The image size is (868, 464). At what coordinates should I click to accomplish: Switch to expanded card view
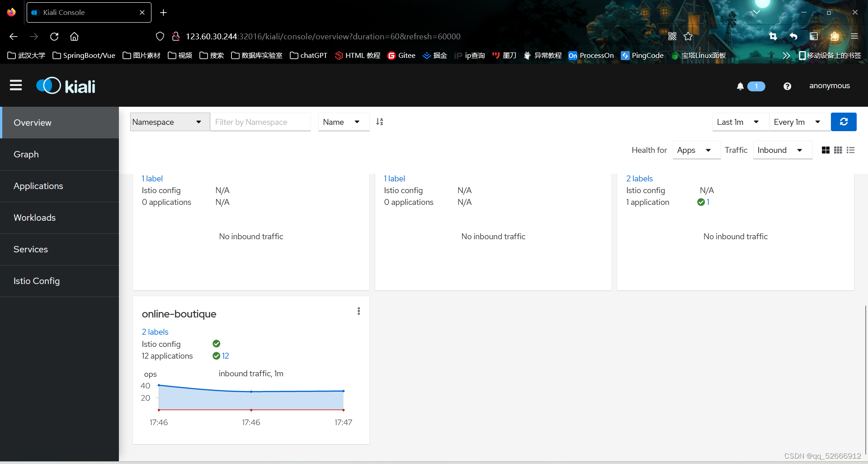[826, 150]
